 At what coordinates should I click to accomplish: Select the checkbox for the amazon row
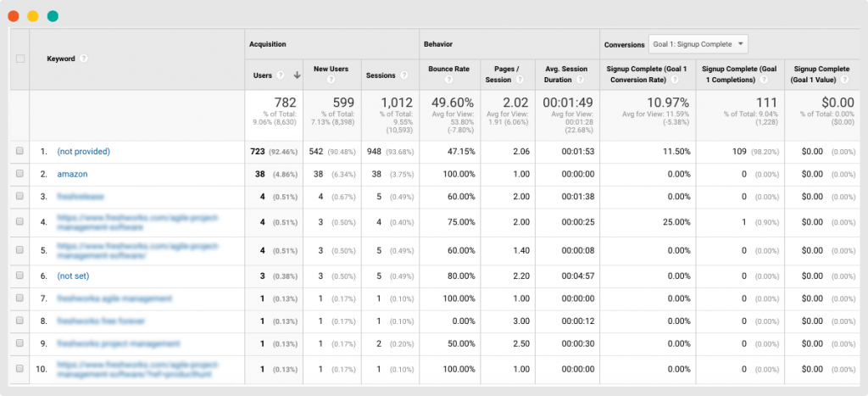[x=20, y=174]
